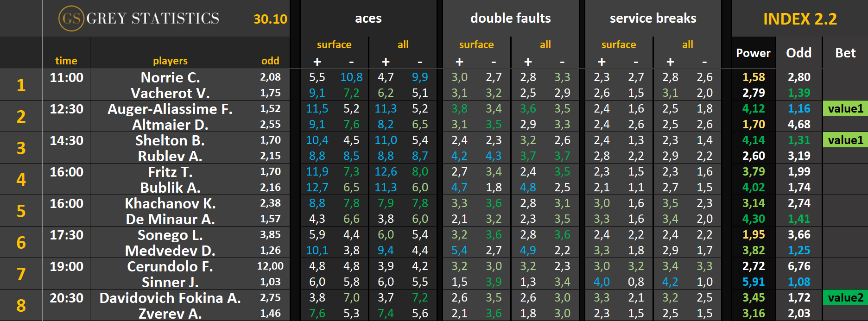Select the Bet column header
Screen dimensions: 868x321
point(845,53)
